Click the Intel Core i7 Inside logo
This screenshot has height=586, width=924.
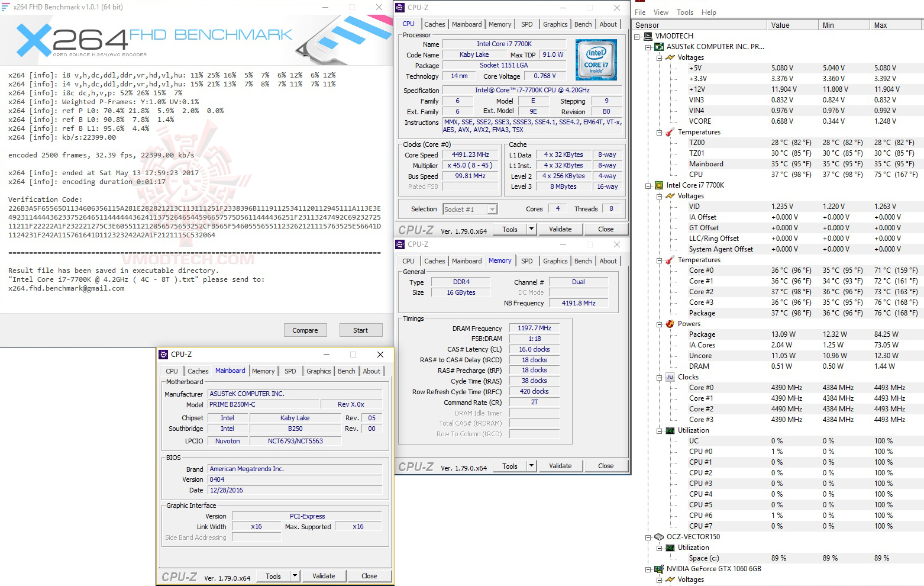(x=596, y=59)
